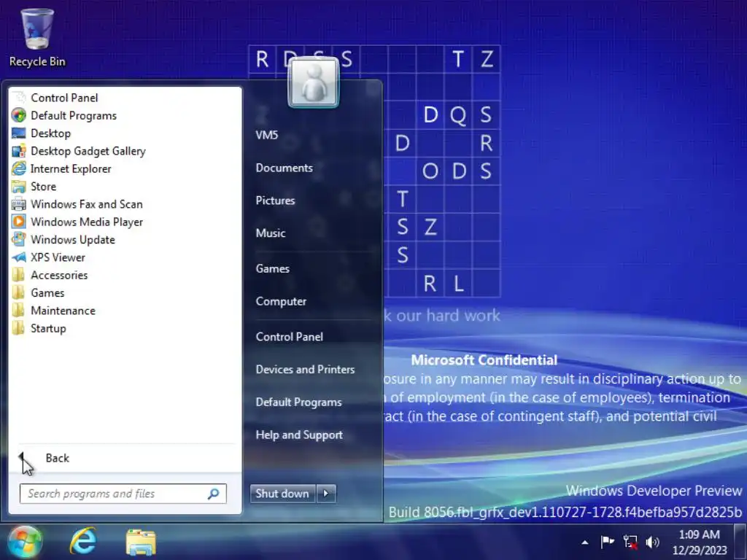The width and height of the screenshot is (747, 560).
Task: Open Documents from the Start menu
Action: click(285, 168)
